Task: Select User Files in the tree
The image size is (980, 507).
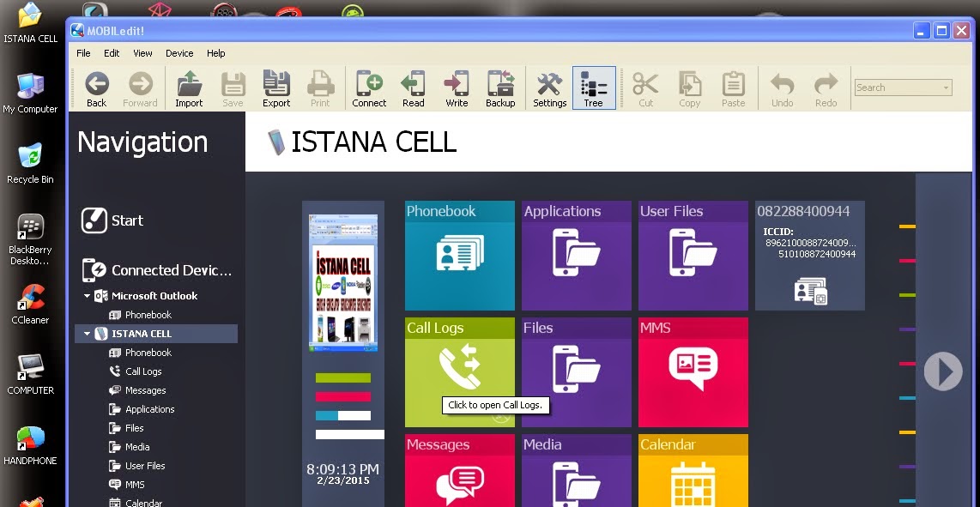Action: click(137, 466)
